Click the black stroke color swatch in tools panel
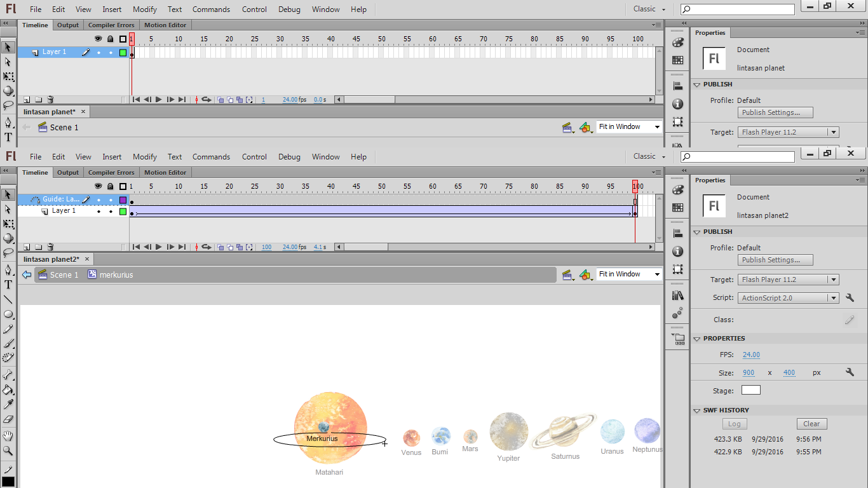This screenshot has width=868, height=488. pyautogui.click(x=8, y=482)
